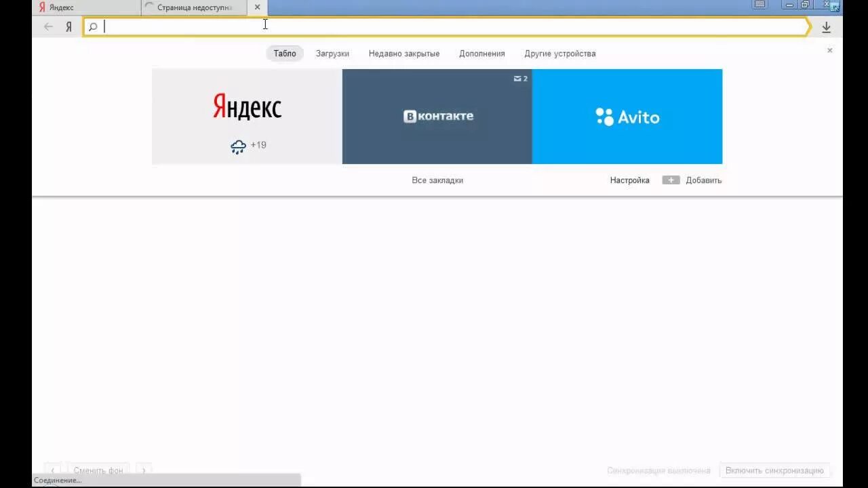
Task: Select previous background arrow
Action: [53, 470]
